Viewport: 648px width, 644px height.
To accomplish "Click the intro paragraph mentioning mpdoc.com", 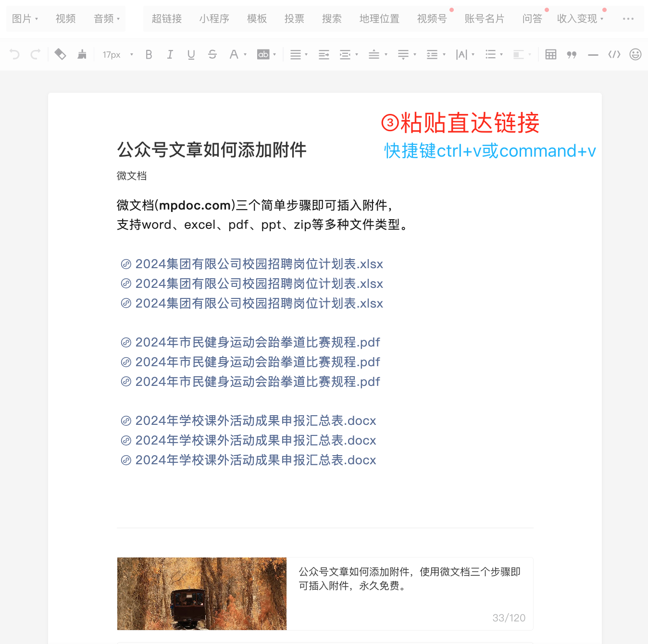I will (x=254, y=205).
